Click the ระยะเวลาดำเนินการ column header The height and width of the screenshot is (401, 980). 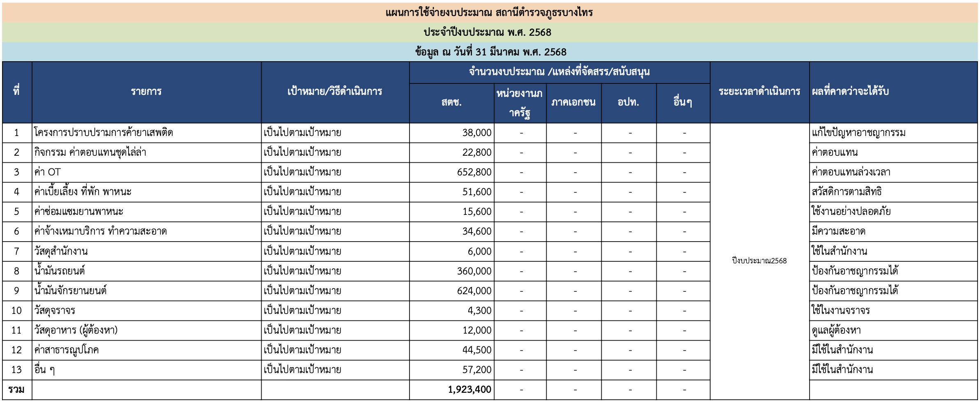759,92
